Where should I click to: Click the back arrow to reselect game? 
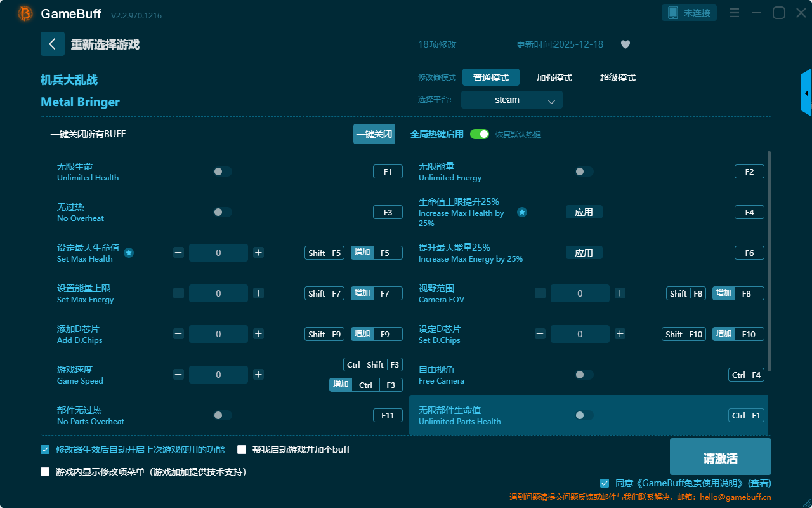coord(52,44)
